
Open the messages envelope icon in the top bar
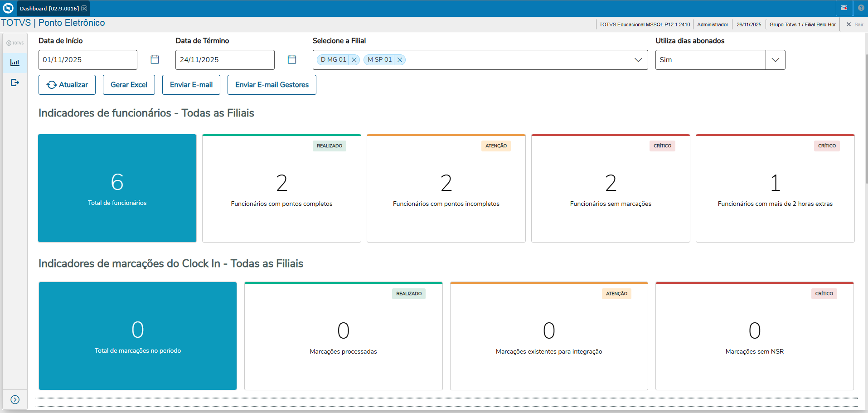point(844,8)
